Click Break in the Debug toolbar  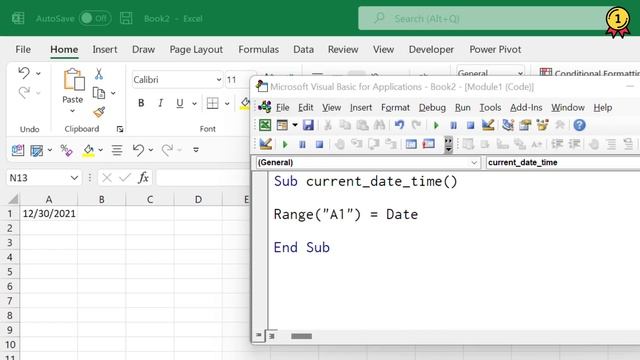302,144
